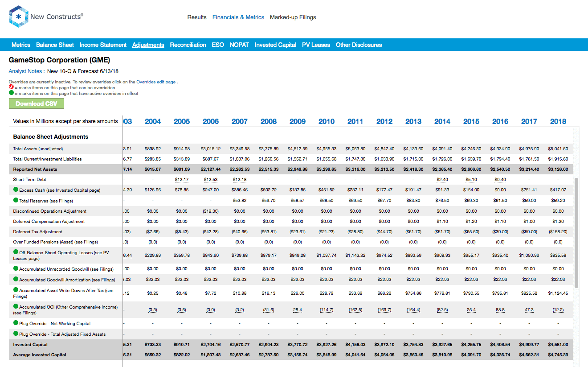
Task: Click 2018 Deferred Tax Adjustment ($158.20)
Action: (x=558, y=232)
